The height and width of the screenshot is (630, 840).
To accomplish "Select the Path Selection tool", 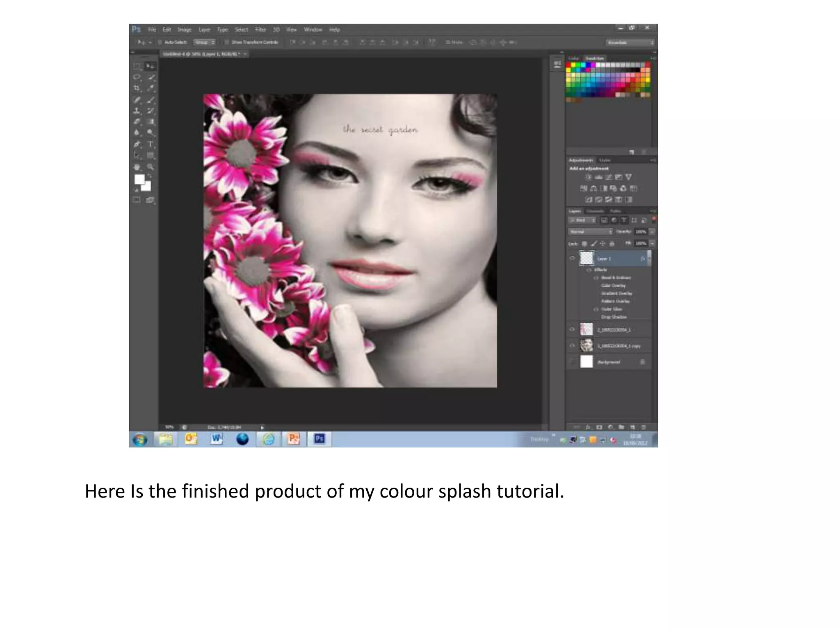I will coord(137,156).
